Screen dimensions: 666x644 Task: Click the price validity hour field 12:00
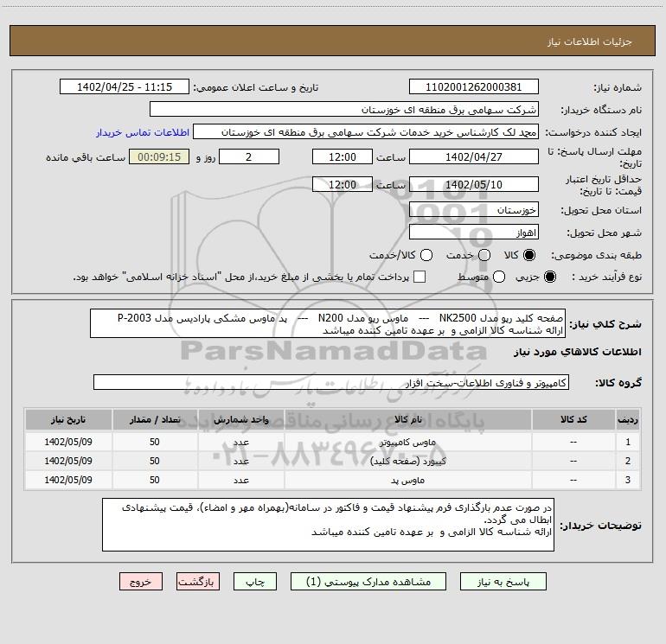pyautogui.click(x=343, y=184)
